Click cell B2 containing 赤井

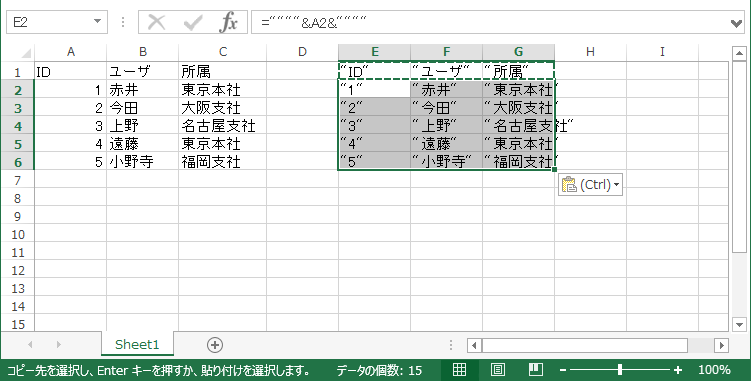tap(142, 90)
